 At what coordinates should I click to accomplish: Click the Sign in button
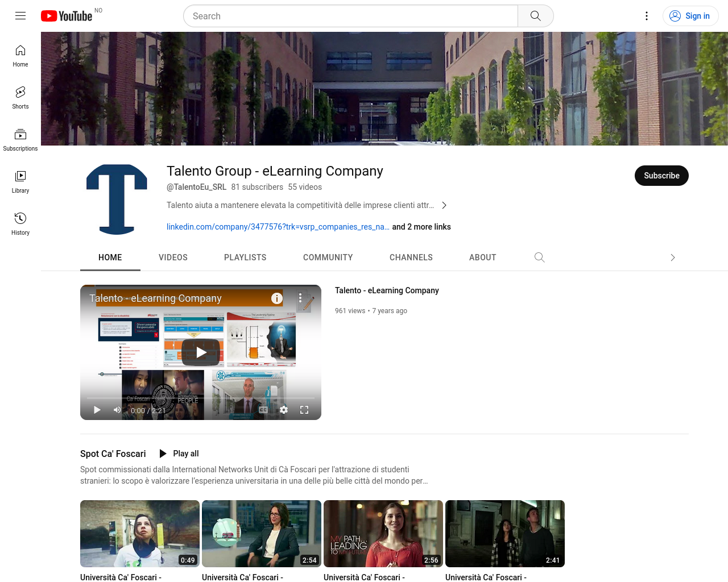tap(690, 16)
